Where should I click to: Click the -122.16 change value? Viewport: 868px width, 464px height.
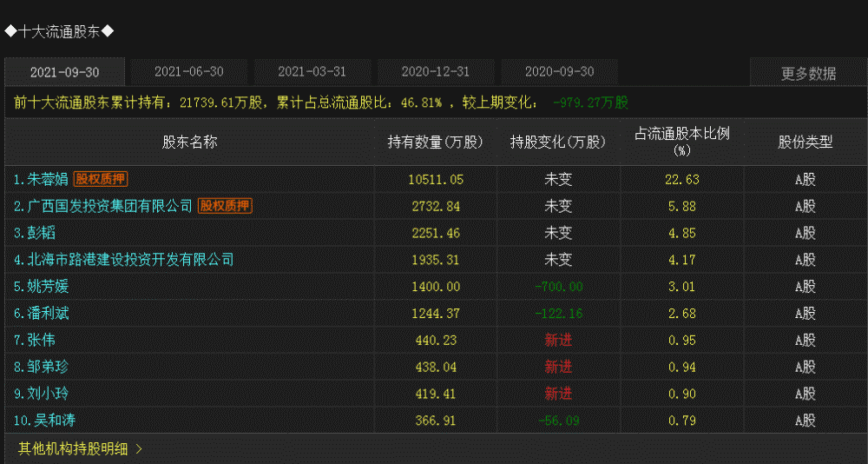click(558, 313)
